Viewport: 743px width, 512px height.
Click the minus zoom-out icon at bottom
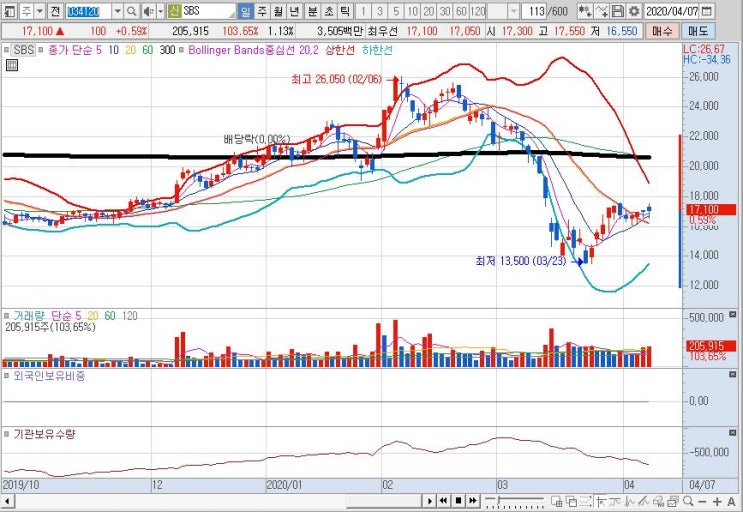[702, 501]
